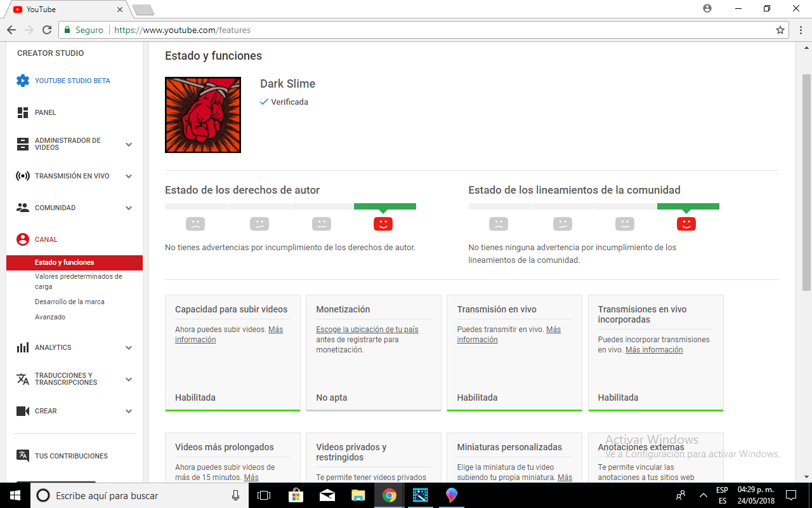Image resolution: width=812 pixels, height=508 pixels.
Task: Select Estado y funciones in sidebar
Action: (75, 263)
